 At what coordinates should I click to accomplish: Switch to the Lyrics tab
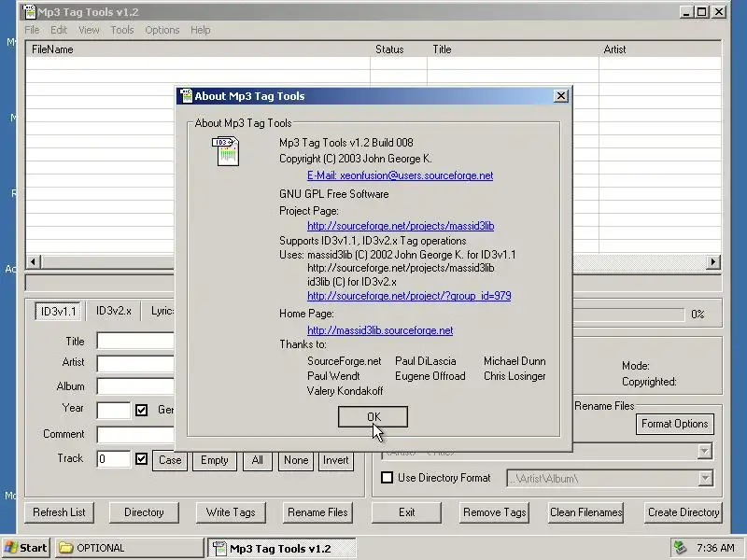160,311
